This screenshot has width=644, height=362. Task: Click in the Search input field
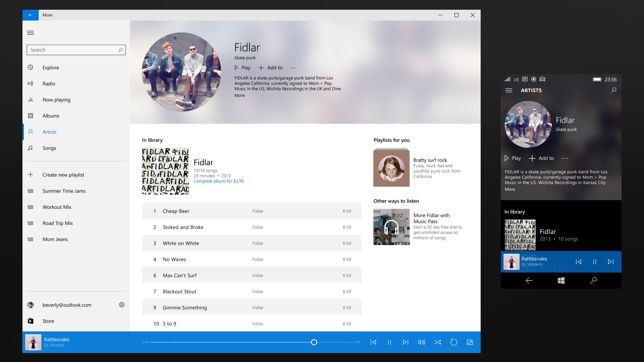tap(72, 50)
